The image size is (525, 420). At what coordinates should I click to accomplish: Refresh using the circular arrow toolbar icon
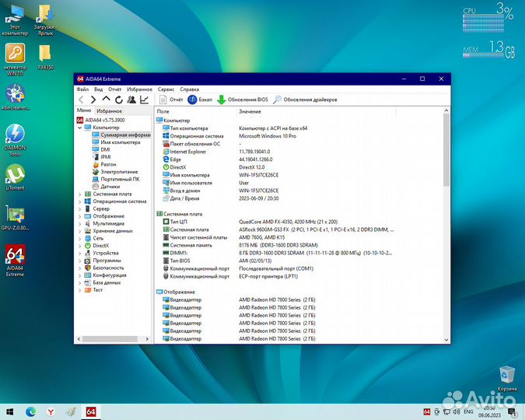pos(119,100)
